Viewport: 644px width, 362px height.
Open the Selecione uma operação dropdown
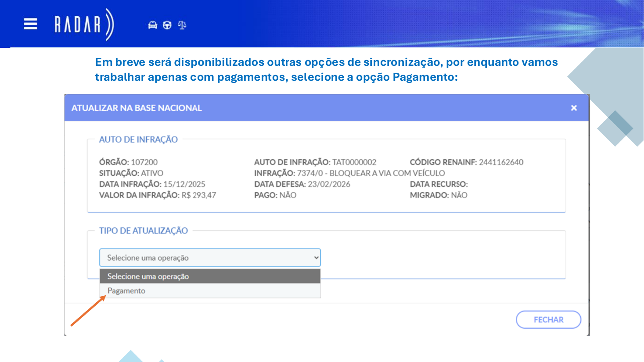click(210, 258)
